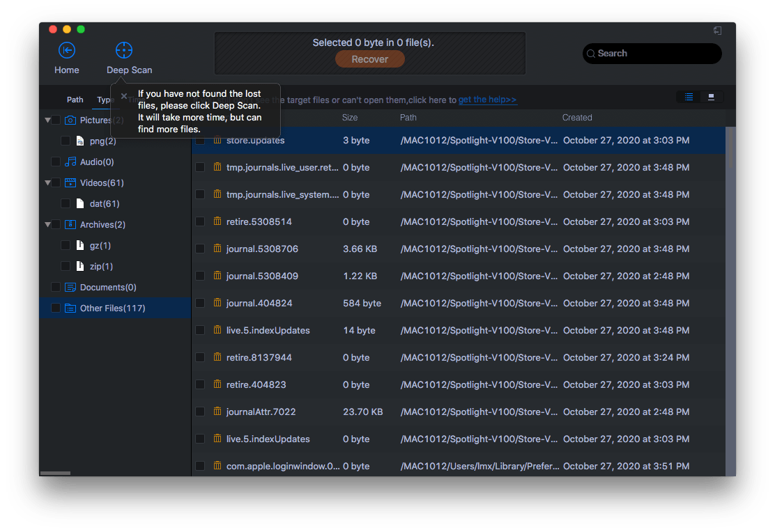Start Deep Scan via crosshair icon

coord(124,50)
